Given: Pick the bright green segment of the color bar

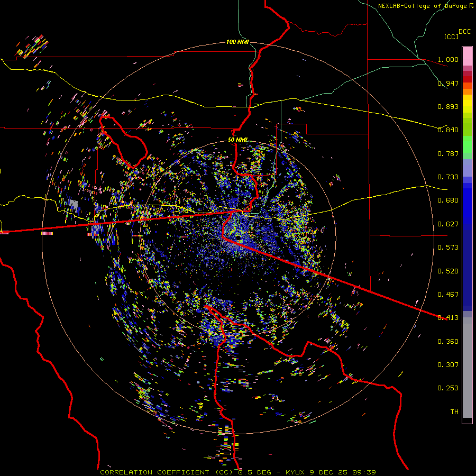Looking at the screenshot, I should tap(467, 144).
